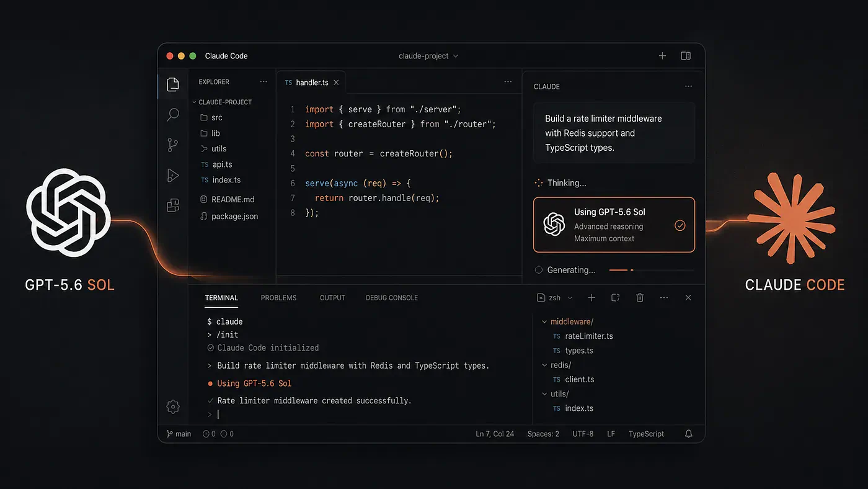Click the Generating progress bar

(x=652, y=270)
